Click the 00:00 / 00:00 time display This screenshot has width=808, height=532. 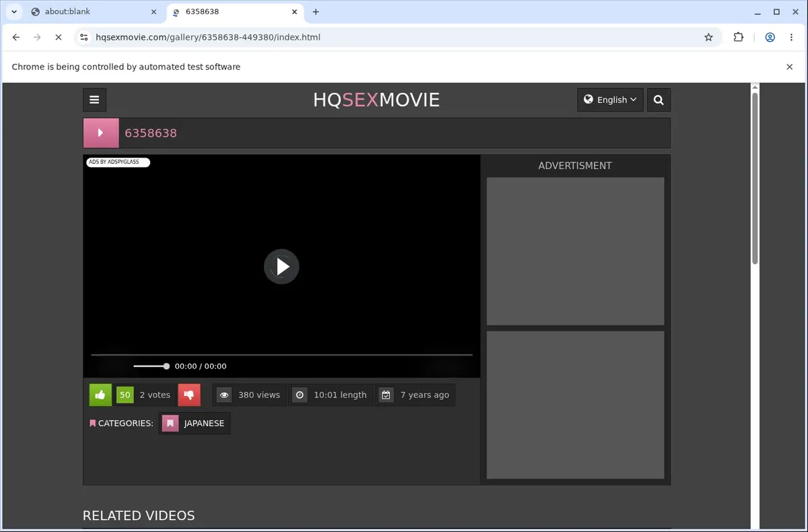point(201,366)
